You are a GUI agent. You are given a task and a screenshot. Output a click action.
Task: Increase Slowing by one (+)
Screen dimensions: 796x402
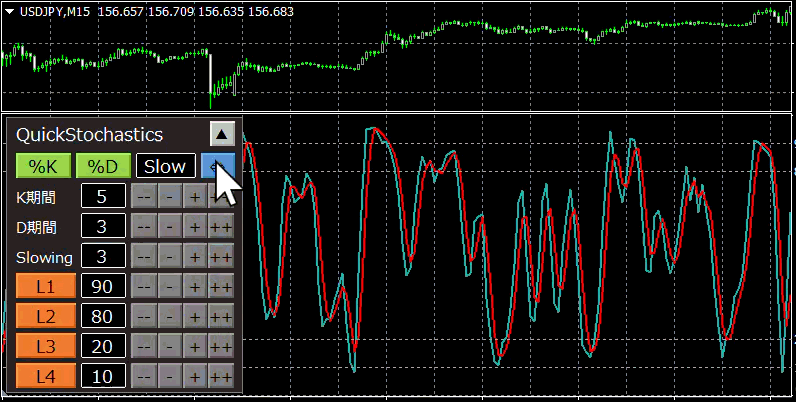tap(195, 256)
